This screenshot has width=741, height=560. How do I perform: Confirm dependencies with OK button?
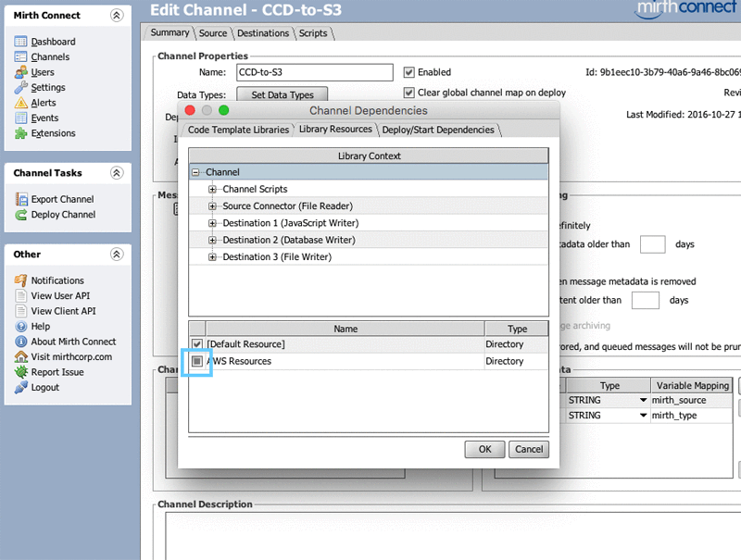[484, 449]
